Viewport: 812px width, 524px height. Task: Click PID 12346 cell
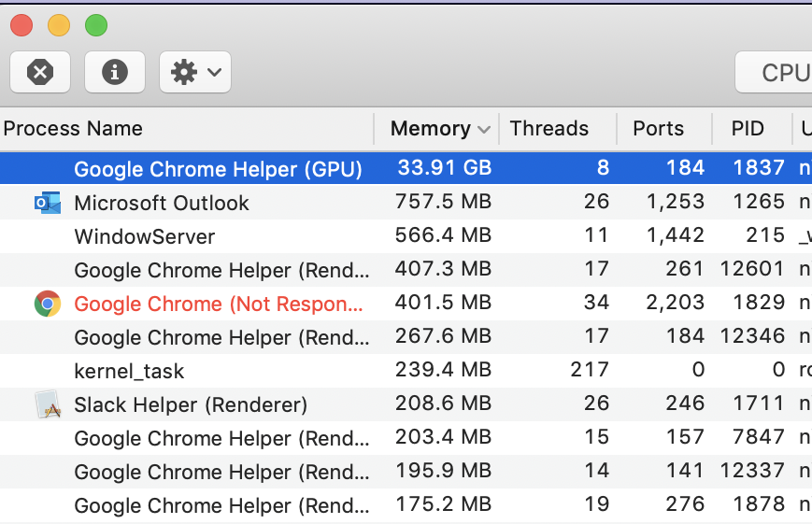(752, 336)
